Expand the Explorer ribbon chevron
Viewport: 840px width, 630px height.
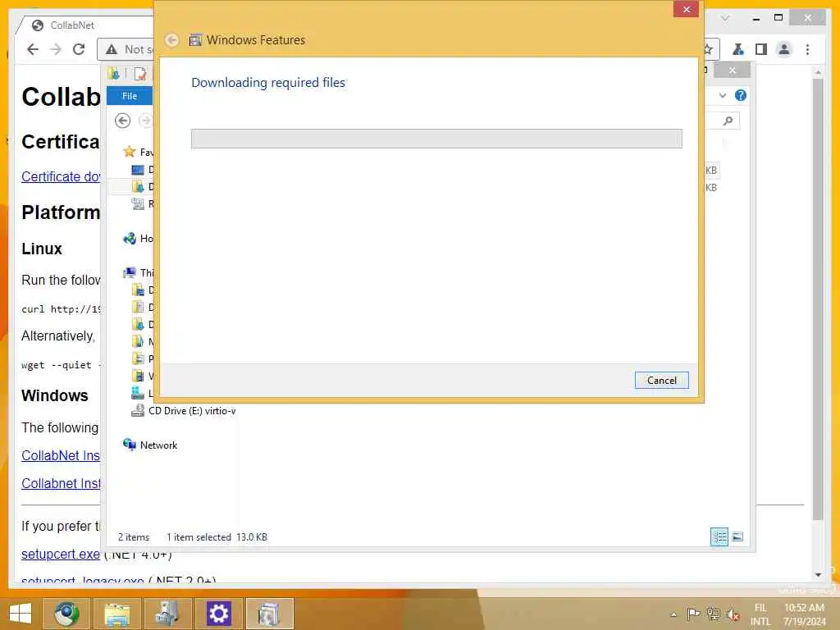click(722, 95)
